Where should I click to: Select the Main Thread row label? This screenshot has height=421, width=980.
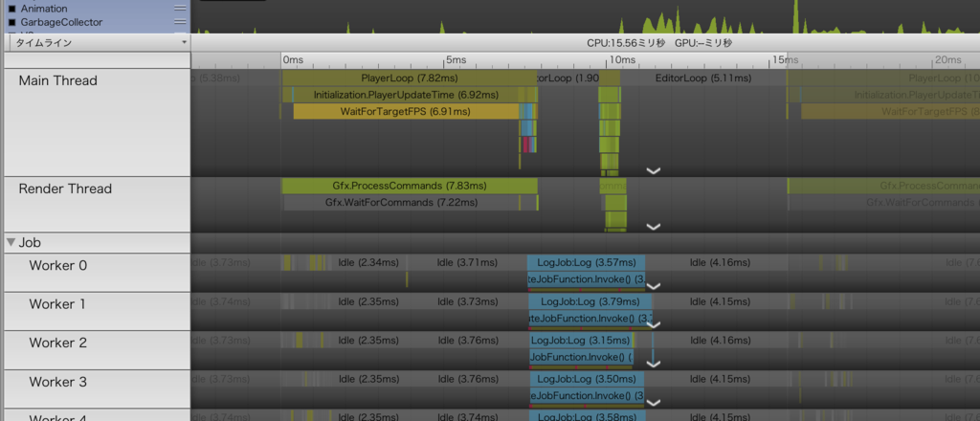click(x=58, y=81)
